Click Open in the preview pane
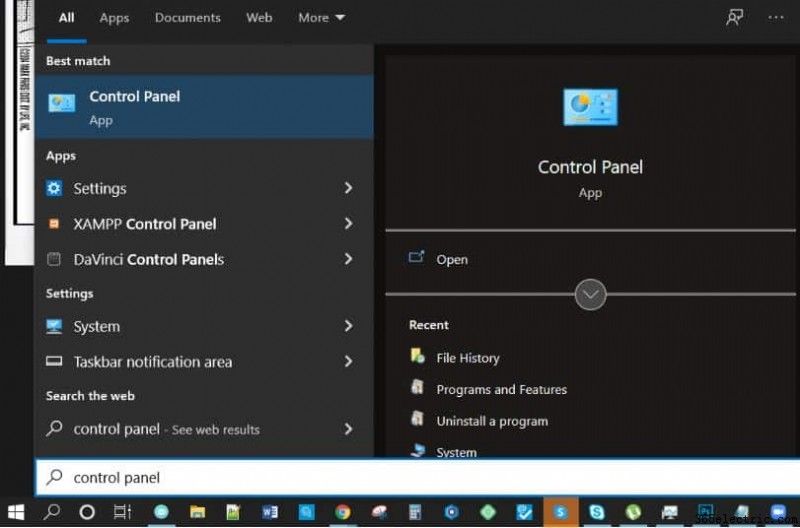This screenshot has height=528, width=800. click(452, 260)
